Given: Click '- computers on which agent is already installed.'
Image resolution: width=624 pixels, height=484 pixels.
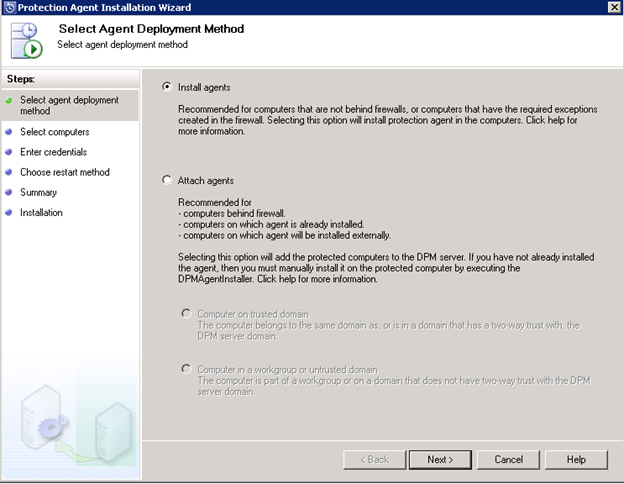Looking at the screenshot, I should click(271, 224).
